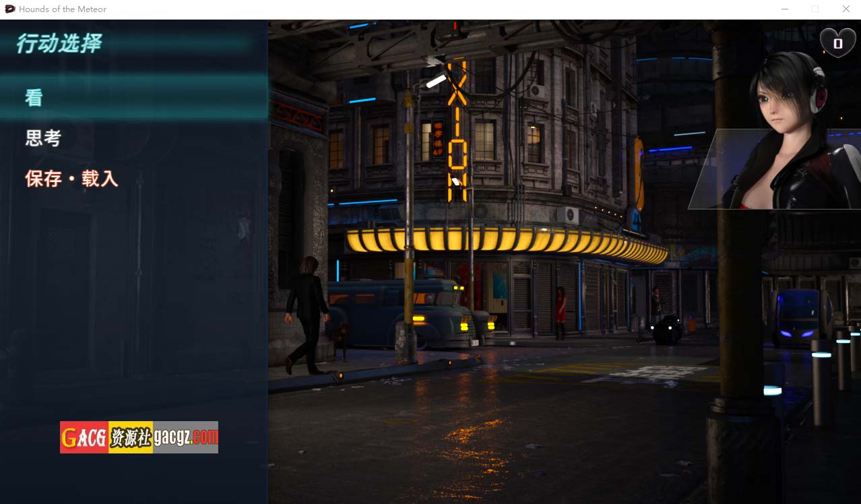Click the Hounds of the Meteor app icon
This screenshot has height=504, width=861.
click(x=9, y=9)
